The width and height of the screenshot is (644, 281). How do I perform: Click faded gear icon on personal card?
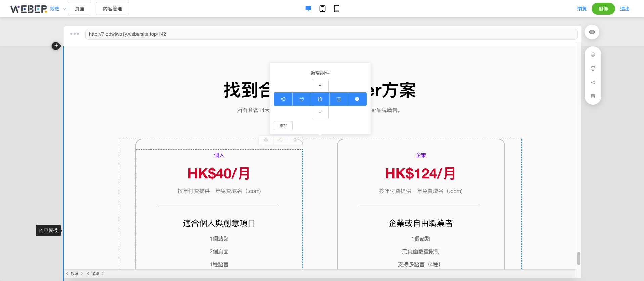(x=266, y=140)
